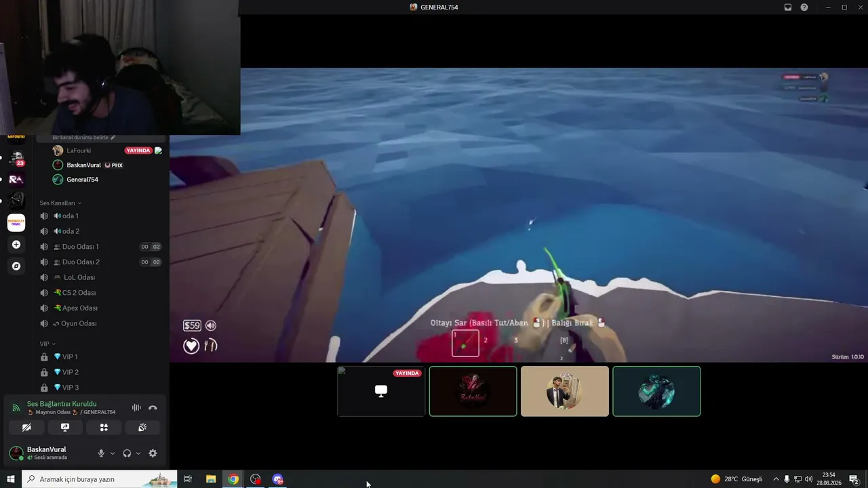Click the Windows taskbar search box

pos(100,479)
